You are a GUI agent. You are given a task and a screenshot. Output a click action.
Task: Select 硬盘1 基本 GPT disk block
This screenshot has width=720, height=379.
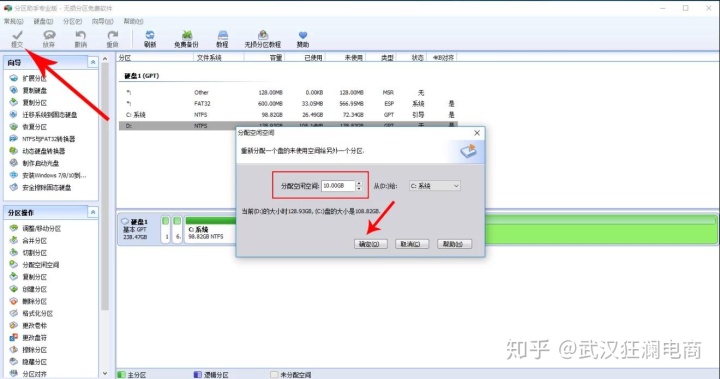click(x=138, y=229)
